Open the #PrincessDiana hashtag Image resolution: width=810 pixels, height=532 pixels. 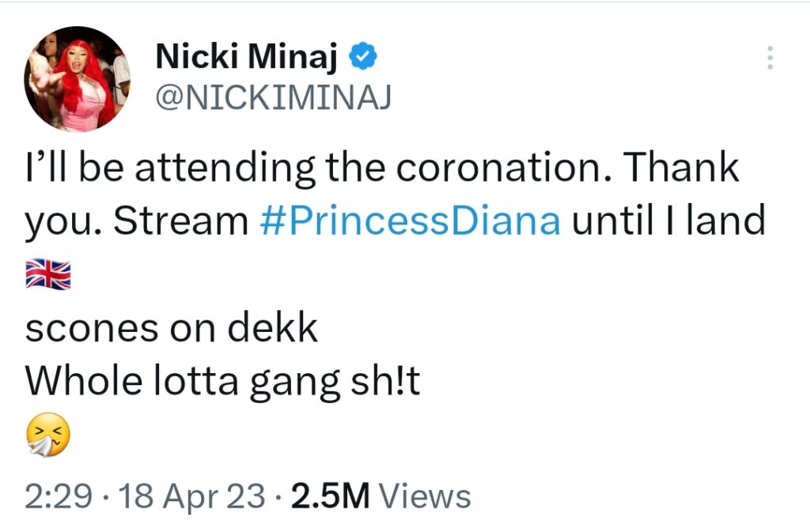click(x=410, y=222)
